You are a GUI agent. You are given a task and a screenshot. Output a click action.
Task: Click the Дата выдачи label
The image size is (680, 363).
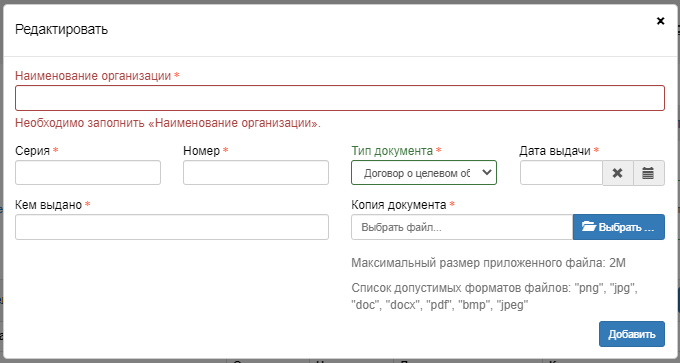[x=555, y=151]
